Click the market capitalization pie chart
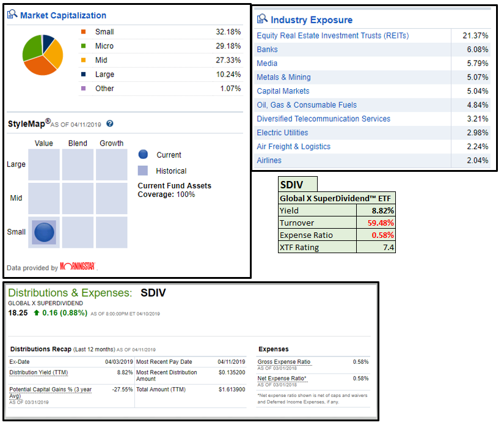 coord(42,55)
